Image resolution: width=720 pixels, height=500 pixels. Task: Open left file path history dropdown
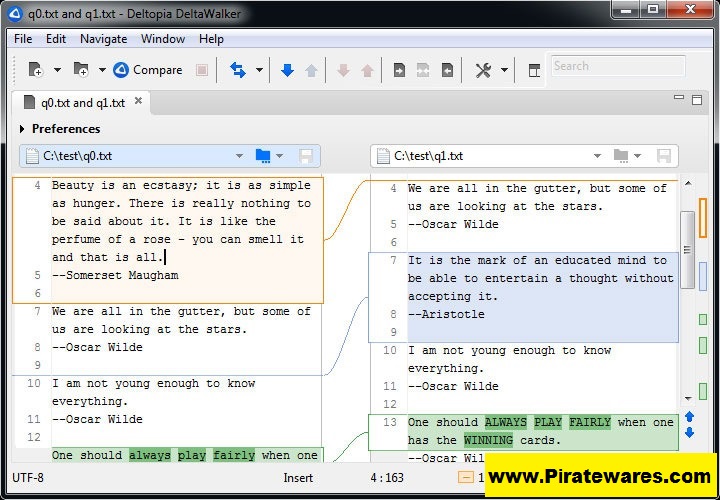point(239,156)
